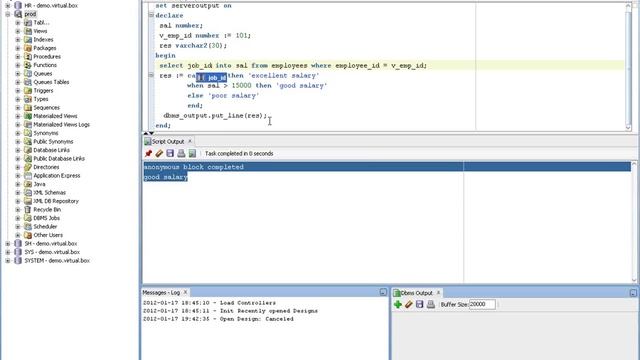Expand the SYSTEM - demo.virtual.box connection
The image size is (640, 360).
coord(8,260)
